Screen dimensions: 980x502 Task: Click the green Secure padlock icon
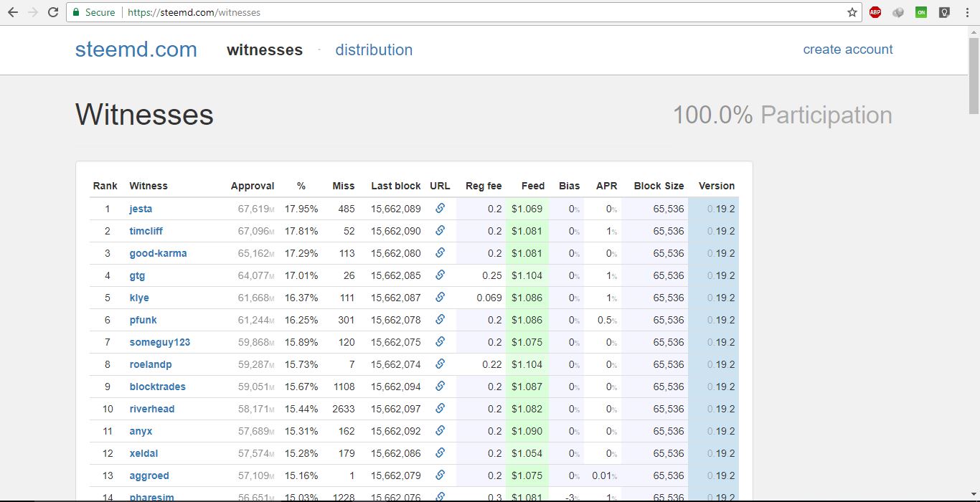click(x=76, y=12)
